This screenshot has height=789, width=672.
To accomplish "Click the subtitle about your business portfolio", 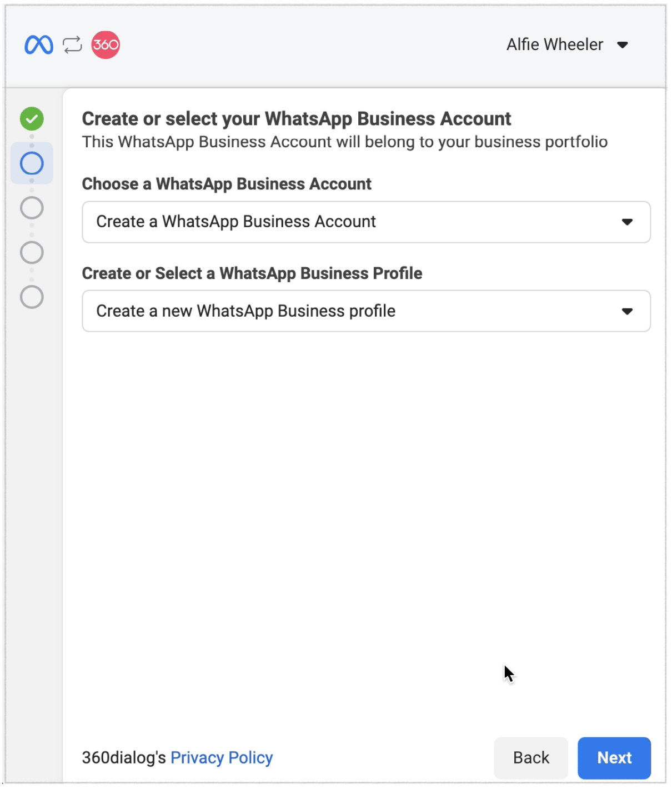I will 345,142.
